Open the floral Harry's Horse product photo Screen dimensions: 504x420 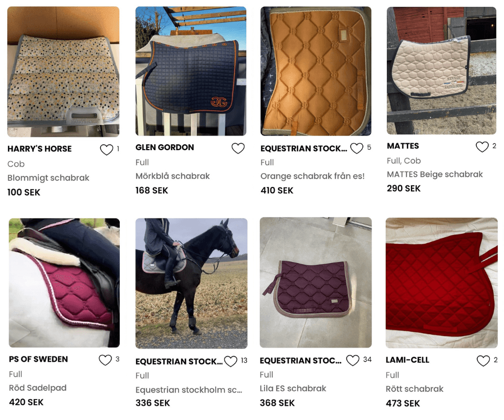click(x=64, y=71)
